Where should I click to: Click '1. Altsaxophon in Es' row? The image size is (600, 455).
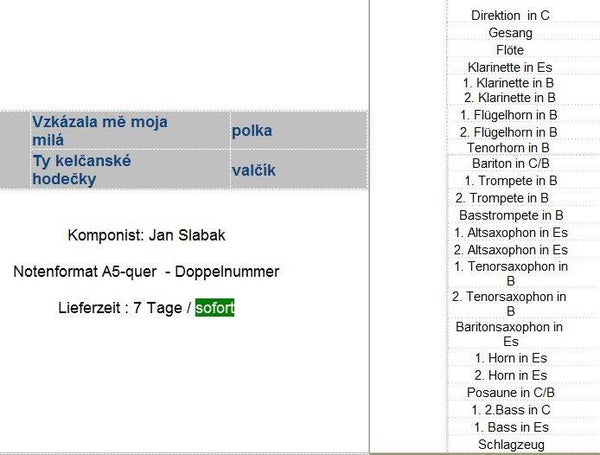[510, 232]
